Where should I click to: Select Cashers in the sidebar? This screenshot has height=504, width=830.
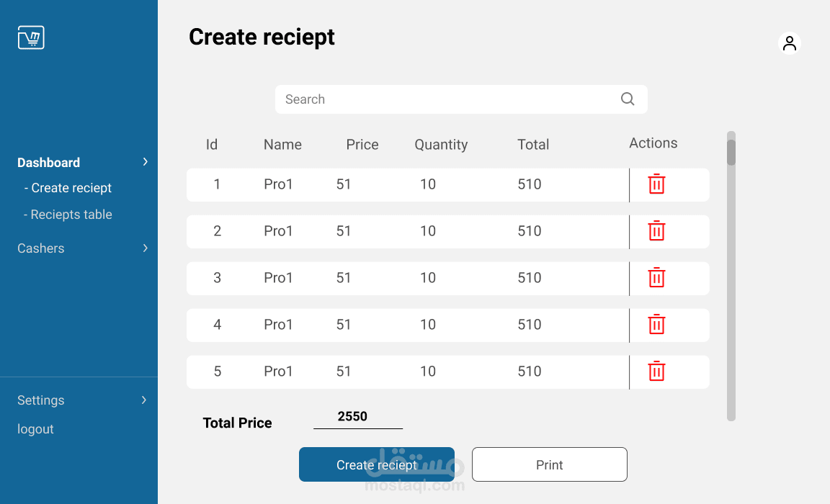click(41, 248)
